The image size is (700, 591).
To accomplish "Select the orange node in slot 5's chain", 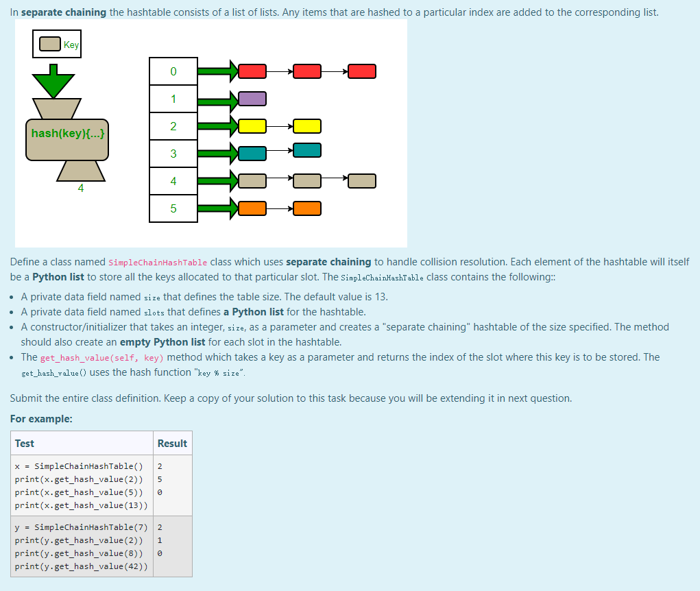I will coord(253,208).
